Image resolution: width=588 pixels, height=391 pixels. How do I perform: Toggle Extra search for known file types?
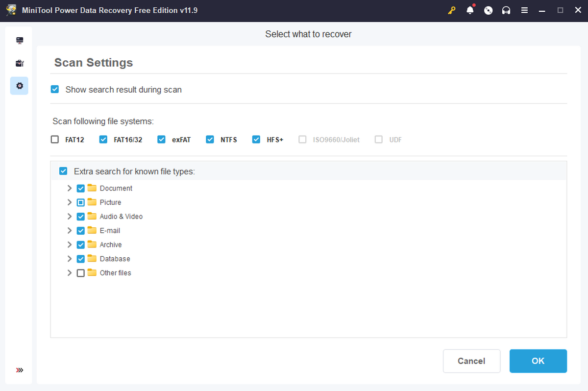click(63, 171)
